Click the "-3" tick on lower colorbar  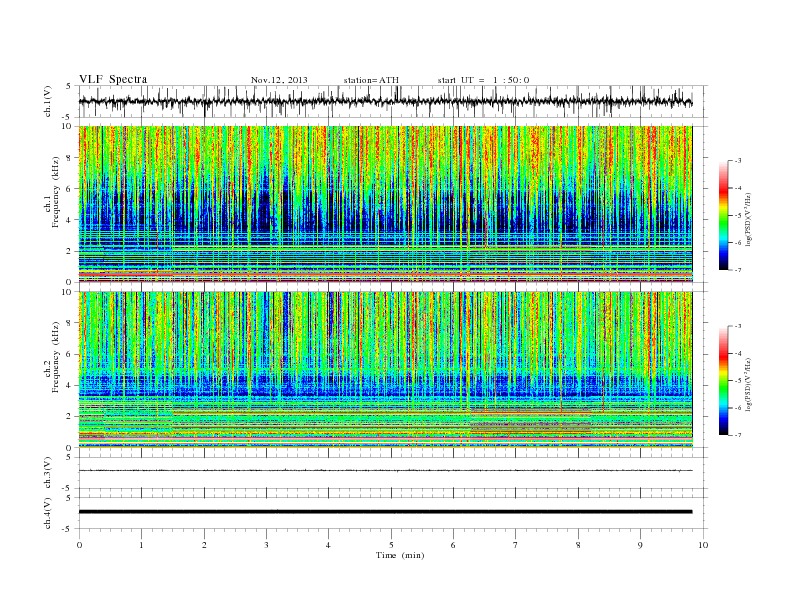[x=737, y=326]
